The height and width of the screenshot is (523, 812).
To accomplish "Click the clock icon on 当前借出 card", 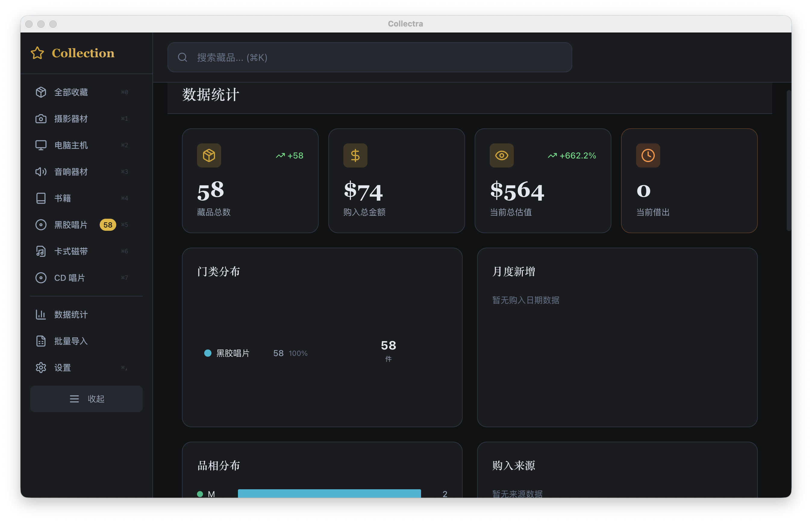I will pos(648,155).
